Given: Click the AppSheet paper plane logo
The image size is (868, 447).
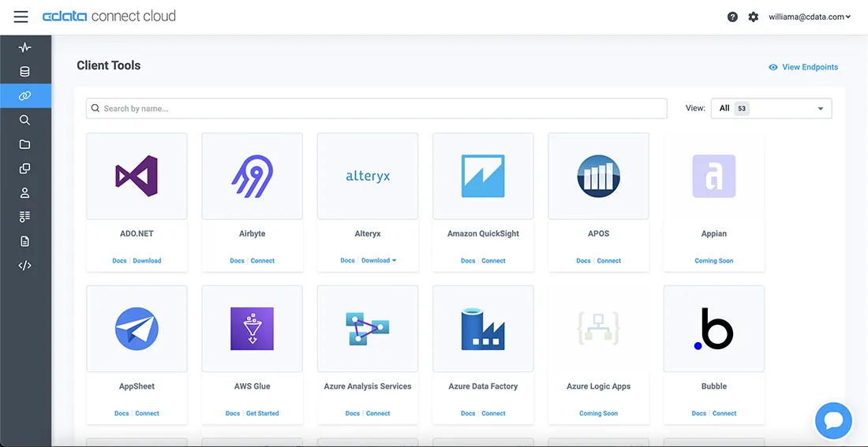Looking at the screenshot, I should (137, 329).
